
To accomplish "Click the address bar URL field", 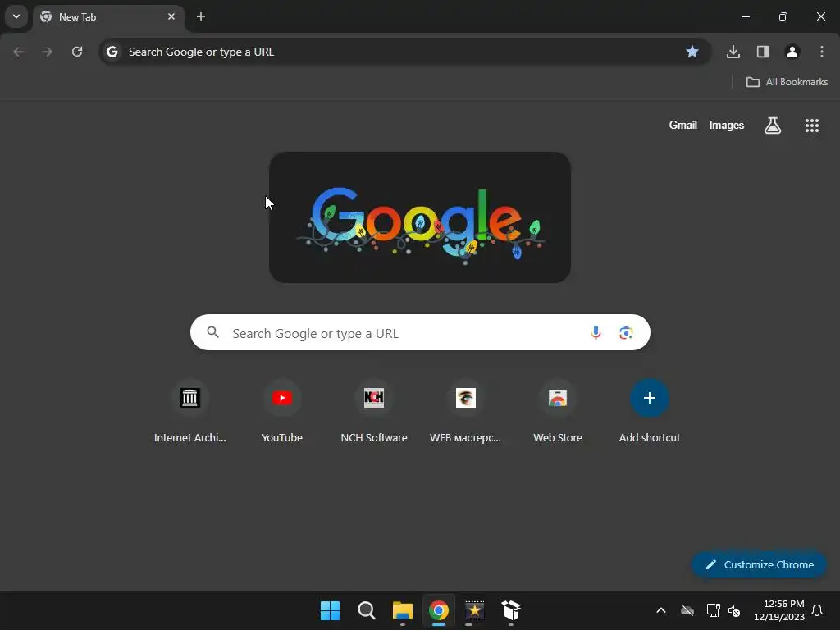I will (x=405, y=52).
